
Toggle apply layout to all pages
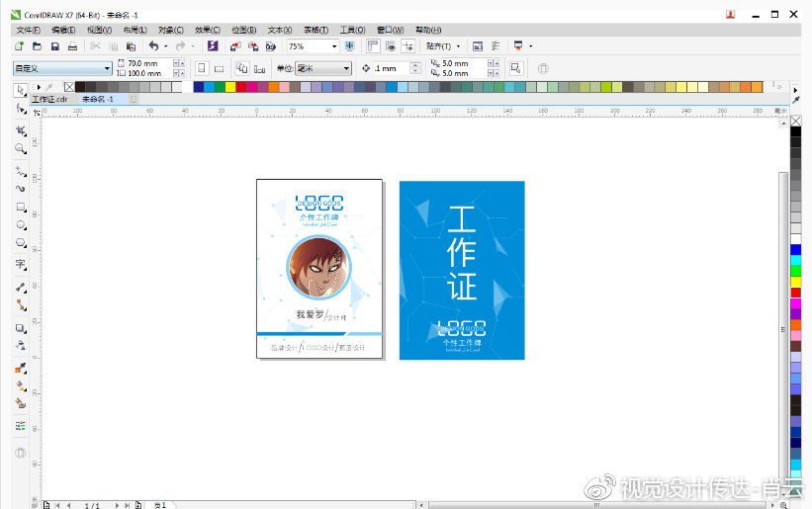tap(242, 68)
